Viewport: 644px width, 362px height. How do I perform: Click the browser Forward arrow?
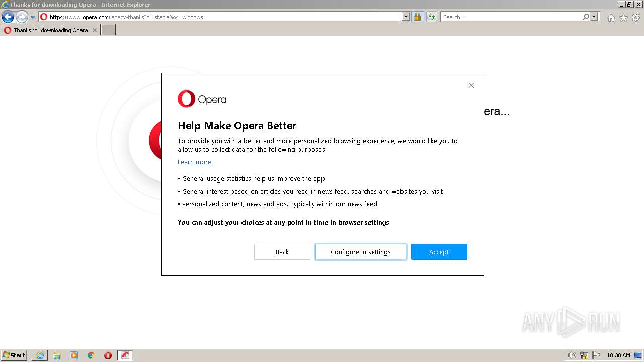pos(22,17)
